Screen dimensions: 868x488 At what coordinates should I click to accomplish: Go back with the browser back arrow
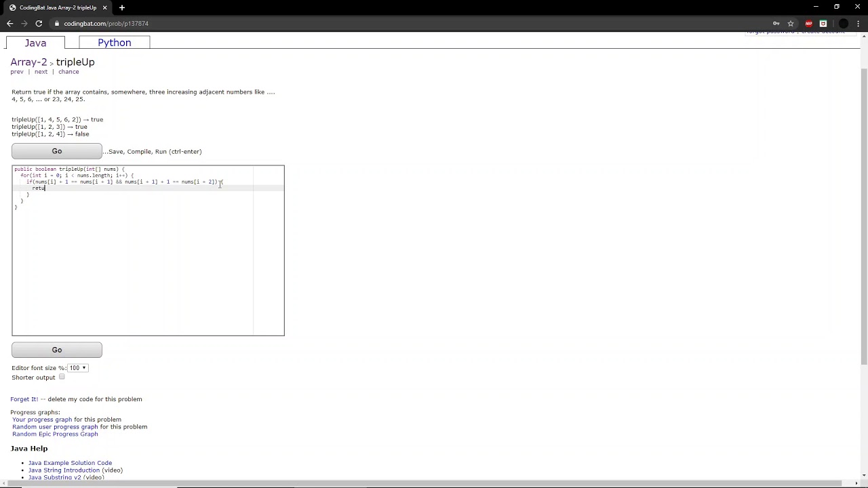pyautogui.click(x=10, y=24)
